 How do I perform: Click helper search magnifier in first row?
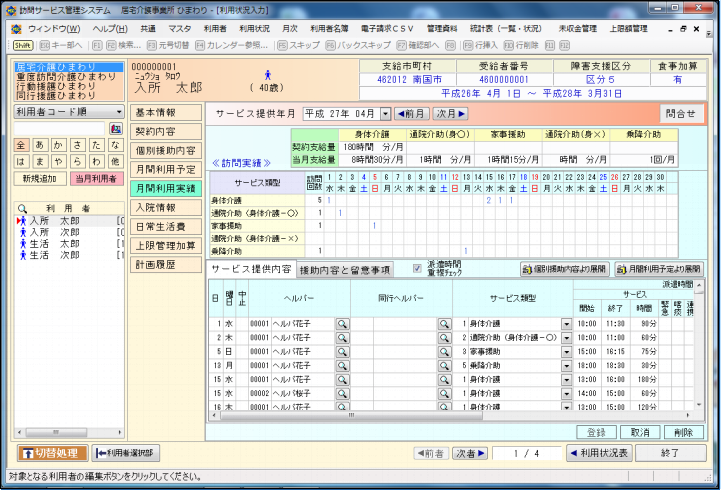(342, 324)
